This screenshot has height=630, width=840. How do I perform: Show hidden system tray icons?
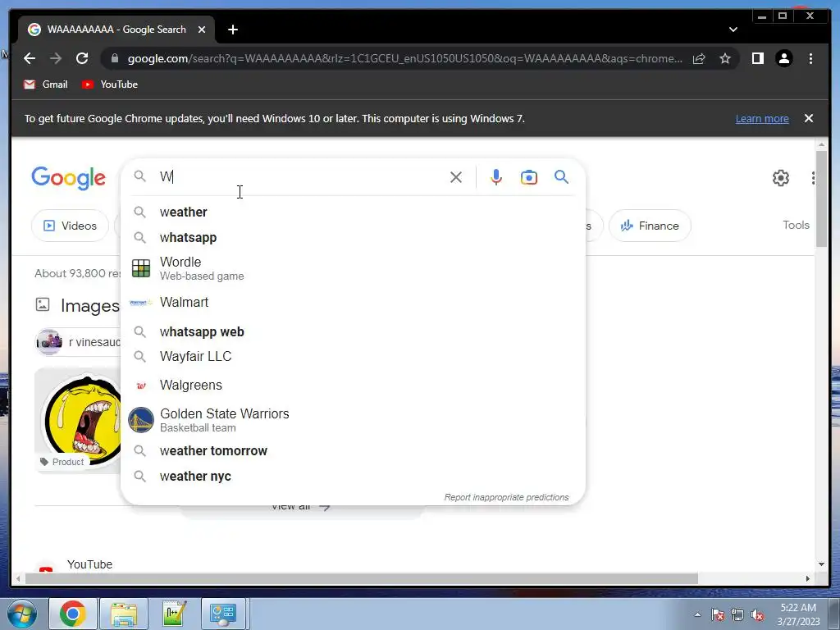[x=697, y=614]
